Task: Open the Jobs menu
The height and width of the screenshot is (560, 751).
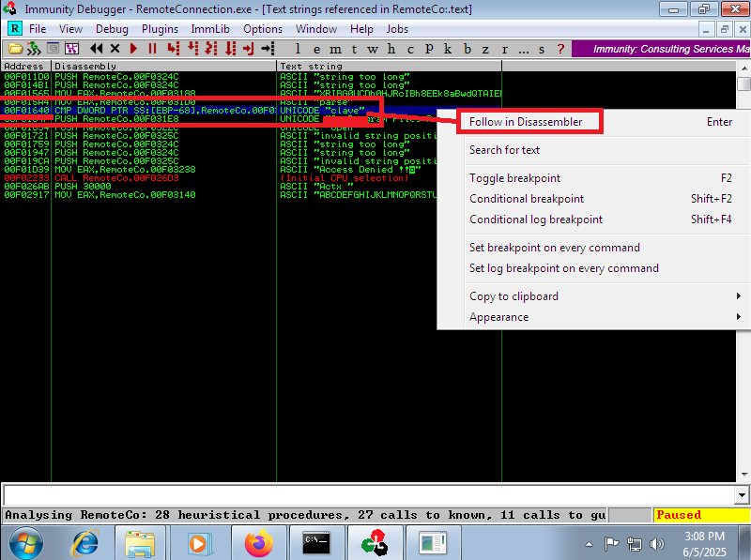Action: click(397, 29)
